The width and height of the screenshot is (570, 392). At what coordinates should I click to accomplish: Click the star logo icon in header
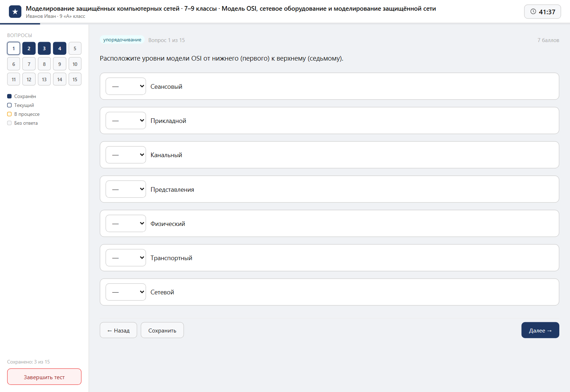pos(15,12)
